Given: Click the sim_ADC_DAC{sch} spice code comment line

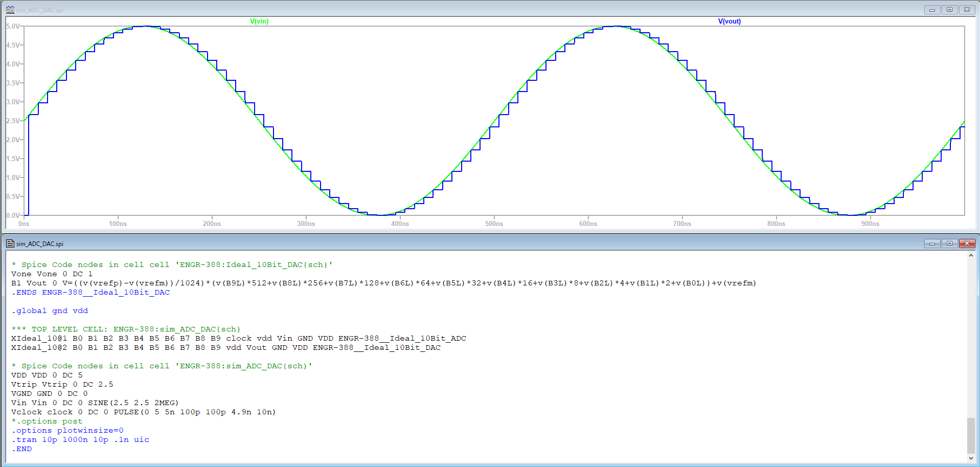Looking at the screenshot, I should [x=162, y=366].
